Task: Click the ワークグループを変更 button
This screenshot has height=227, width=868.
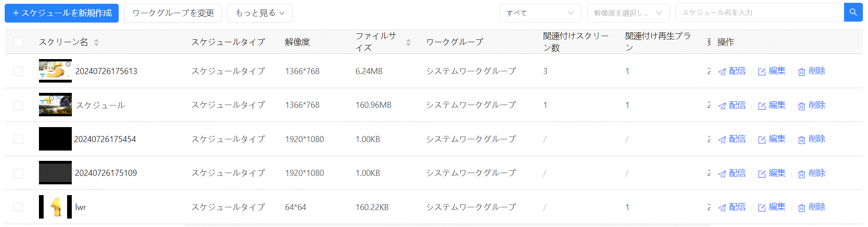Action: click(173, 13)
